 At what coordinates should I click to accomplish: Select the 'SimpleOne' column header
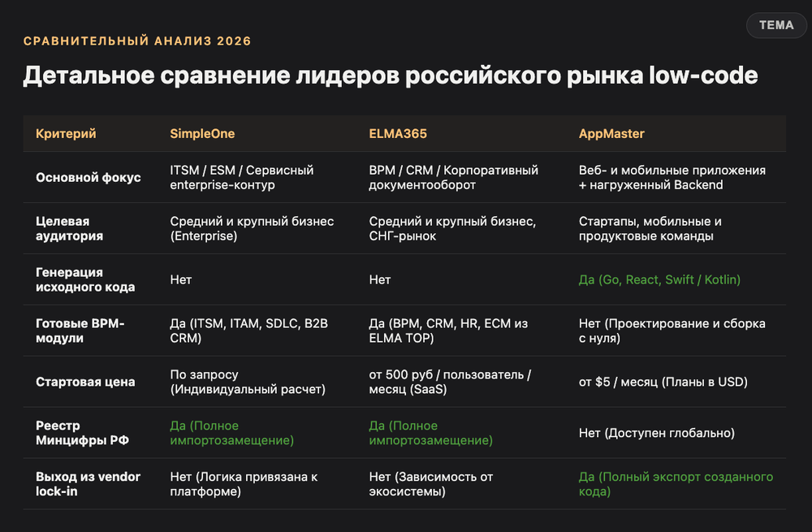(202, 134)
